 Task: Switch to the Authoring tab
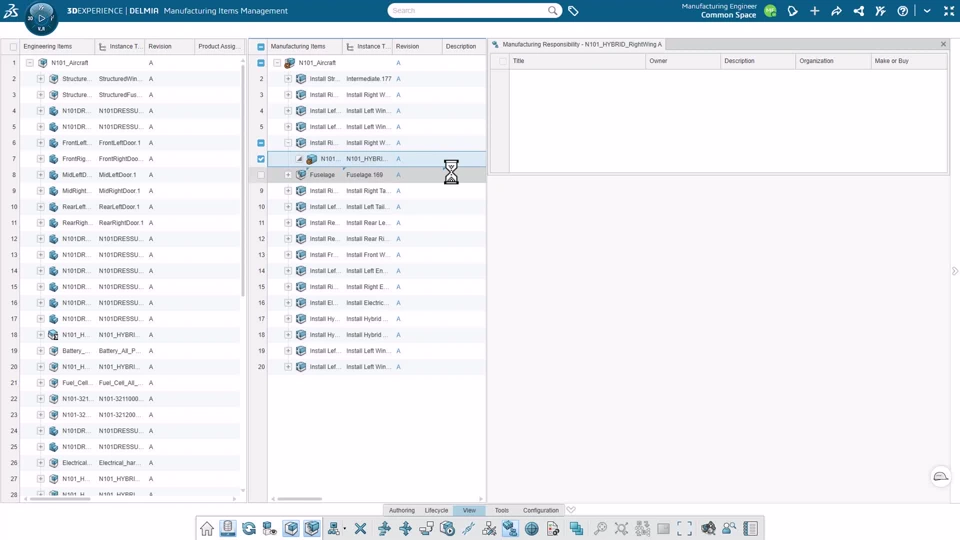pos(402,510)
